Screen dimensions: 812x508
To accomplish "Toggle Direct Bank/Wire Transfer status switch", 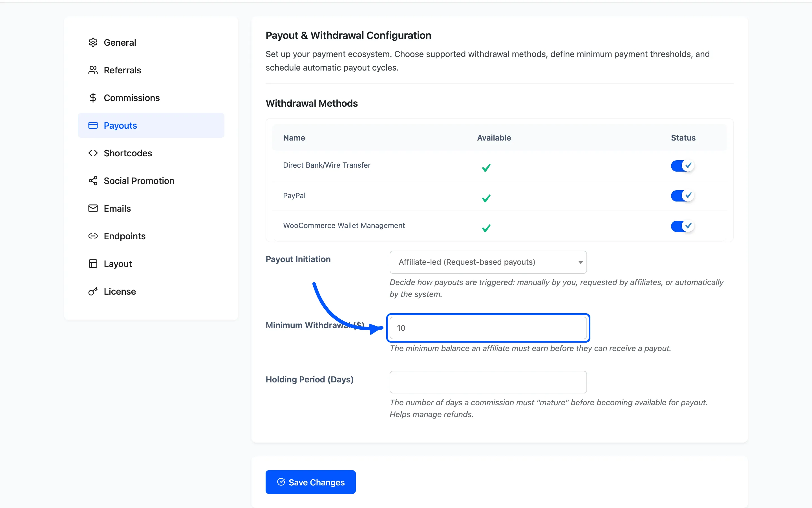I will coord(683,165).
